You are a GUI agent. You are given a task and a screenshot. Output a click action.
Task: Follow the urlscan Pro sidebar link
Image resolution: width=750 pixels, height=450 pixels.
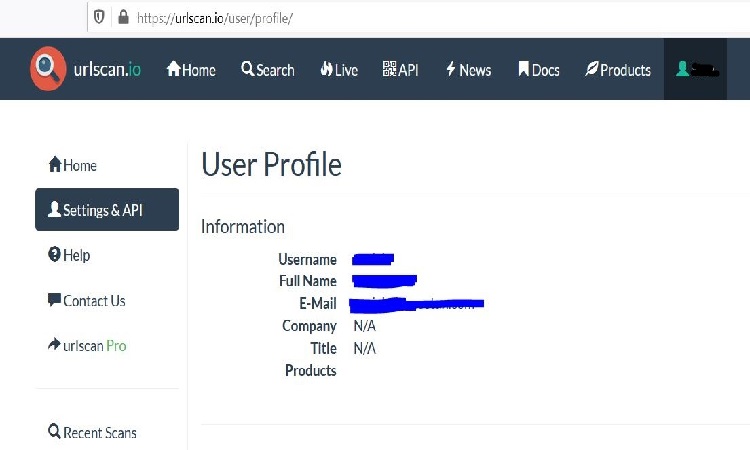87,345
